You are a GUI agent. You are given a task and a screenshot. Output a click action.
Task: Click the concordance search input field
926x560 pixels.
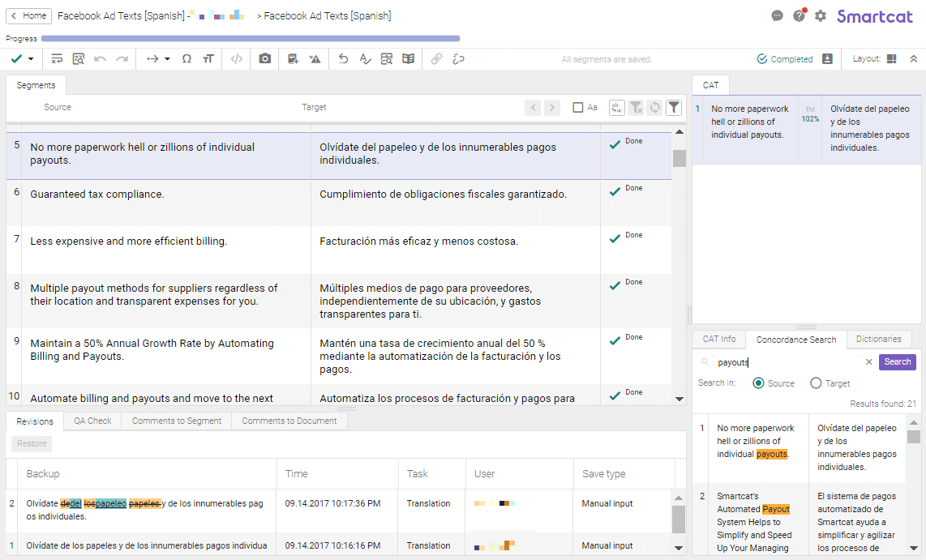787,362
